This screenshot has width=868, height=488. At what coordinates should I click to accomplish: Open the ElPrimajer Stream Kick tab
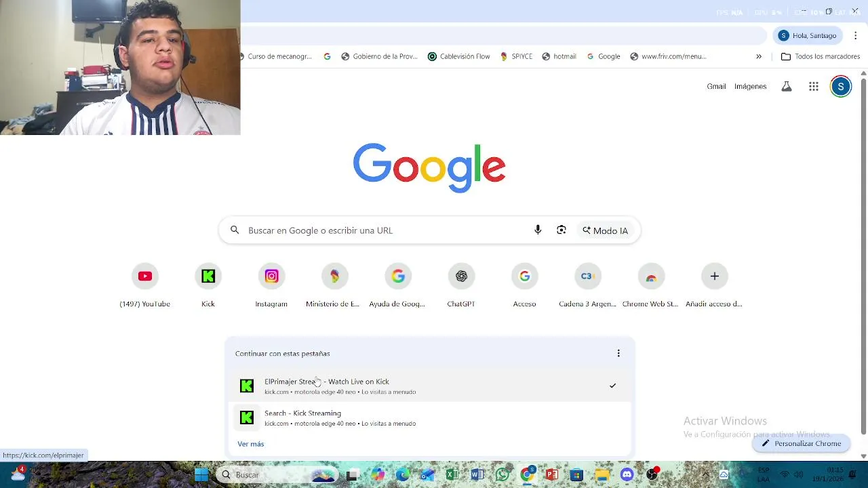431,386
